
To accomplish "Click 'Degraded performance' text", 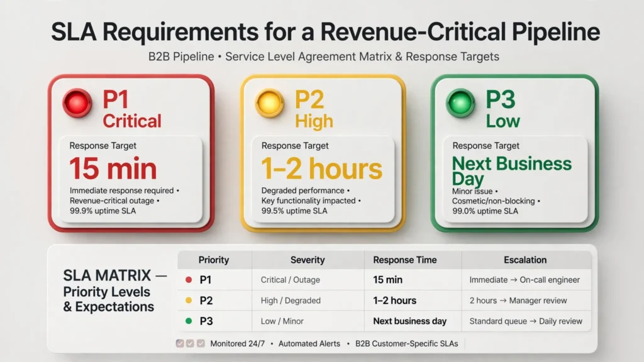I will click(x=303, y=190).
